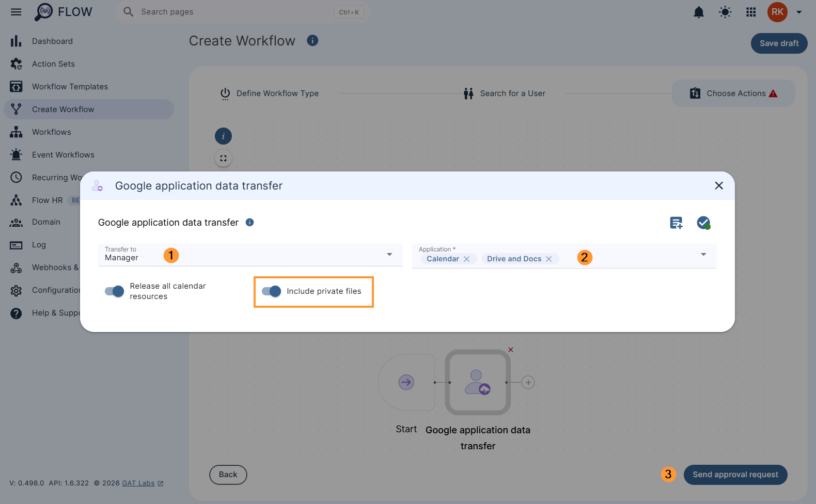Click the Recurring Workflows clock icon
816x504 pixels.
click(16, 177)
